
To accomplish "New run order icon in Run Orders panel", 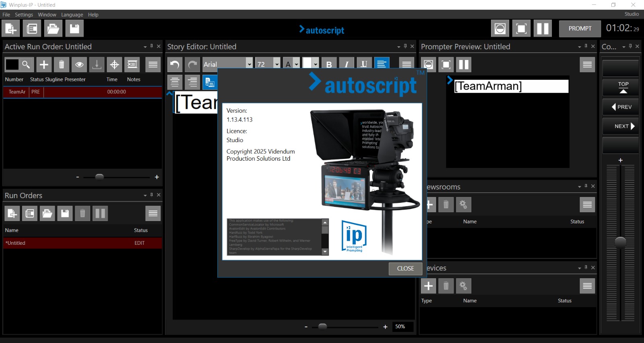I will click(12, 213).
